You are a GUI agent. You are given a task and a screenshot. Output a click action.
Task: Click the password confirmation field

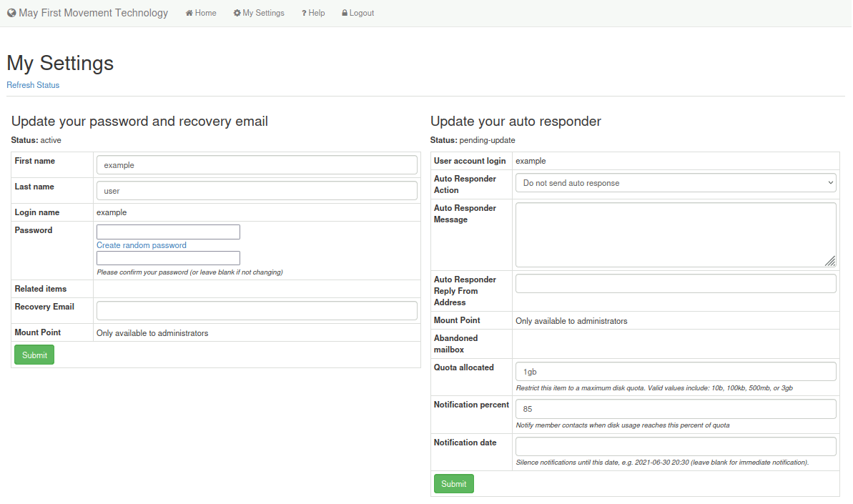pyautogui.click(x=168, y=257)
